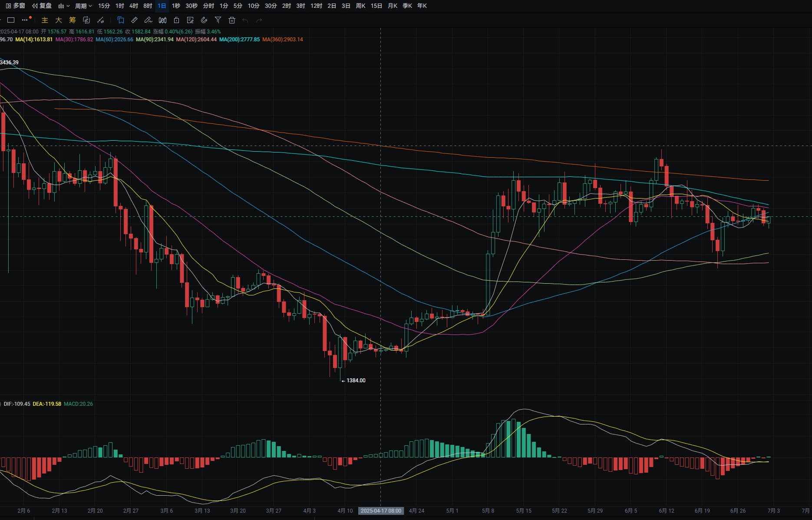Switch to the 月K monthly chart
Image resolution: width=812 pixels, height=520 pixels.
click(393, 6)
